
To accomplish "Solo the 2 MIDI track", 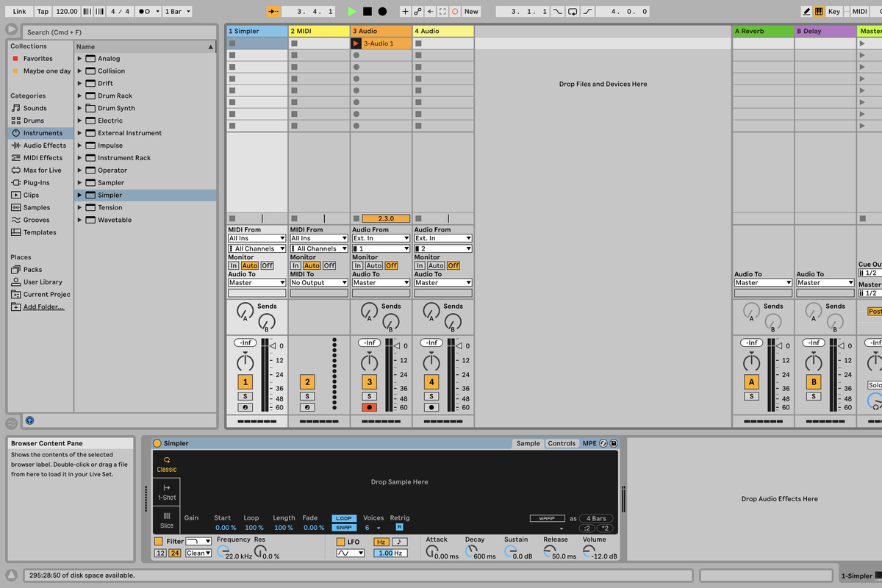I will 306,395.
